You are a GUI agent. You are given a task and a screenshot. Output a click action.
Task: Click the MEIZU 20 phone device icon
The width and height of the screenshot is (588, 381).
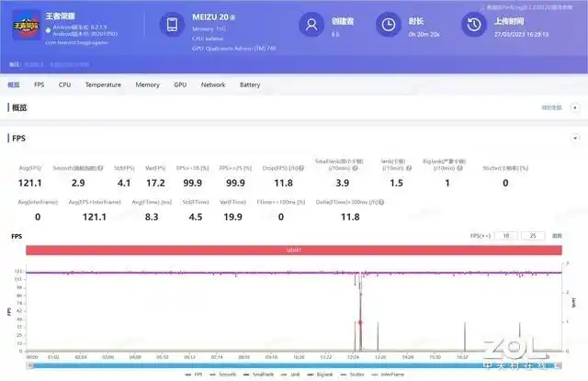172,26
